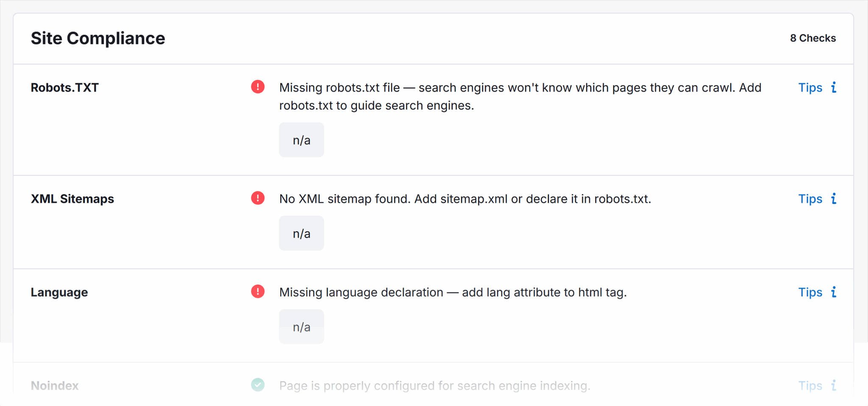This screenshot has width=868, height=406.
Task: Click the red error icon for Language
Action: point(258,291)
